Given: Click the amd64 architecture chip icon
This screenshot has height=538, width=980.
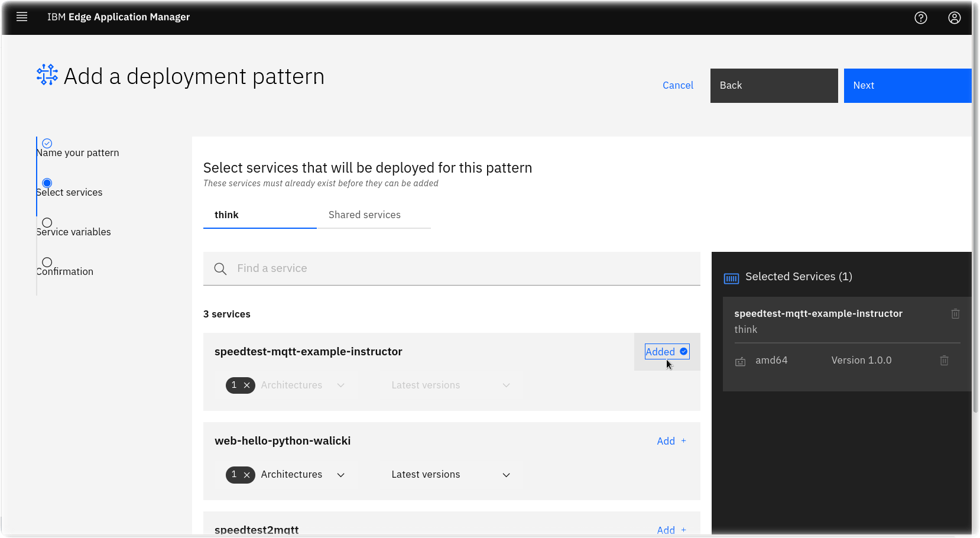Looking at the screenshot, I should [x=741, y=361].
